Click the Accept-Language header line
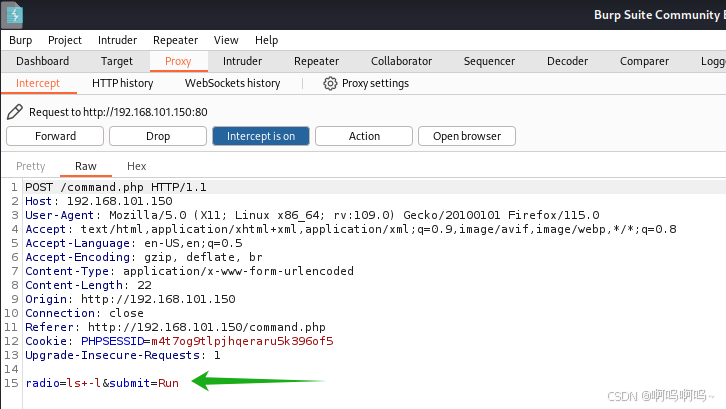 (x=134, y=243)
